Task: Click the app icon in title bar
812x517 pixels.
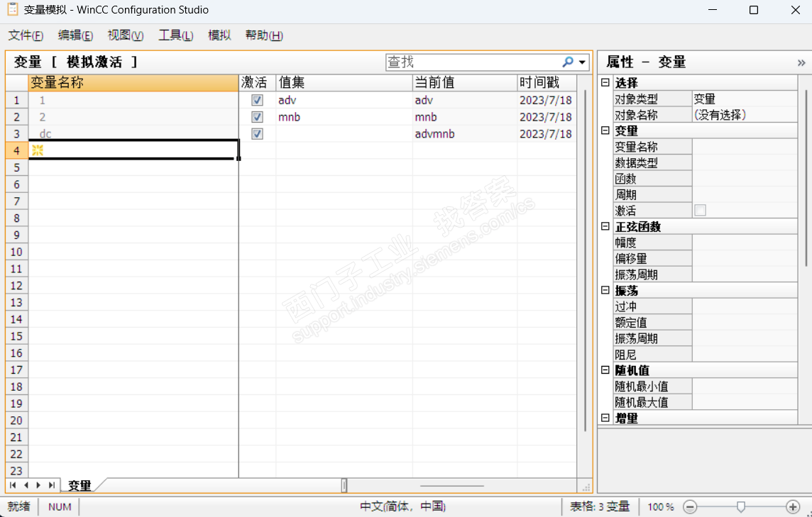Action: click(13, 9)
